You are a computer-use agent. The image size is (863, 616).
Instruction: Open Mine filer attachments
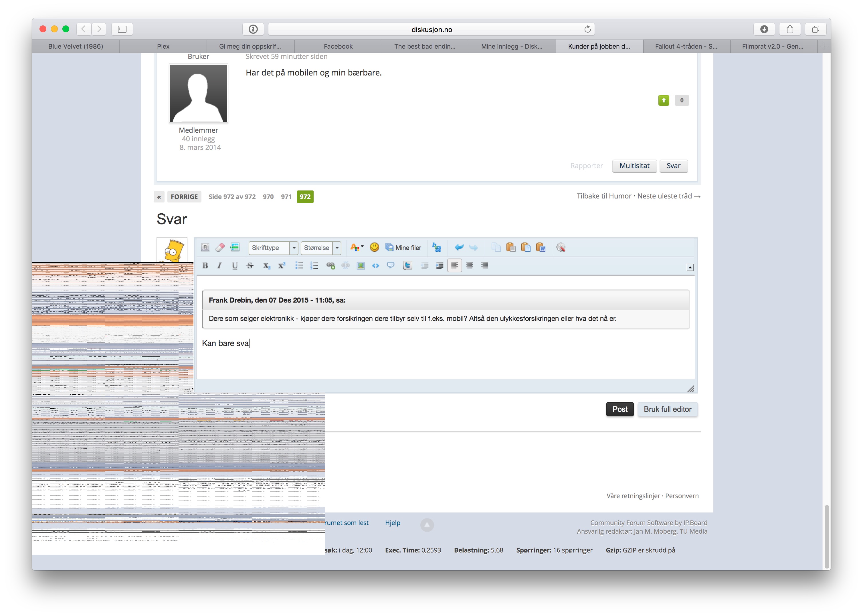pos(403,248)
